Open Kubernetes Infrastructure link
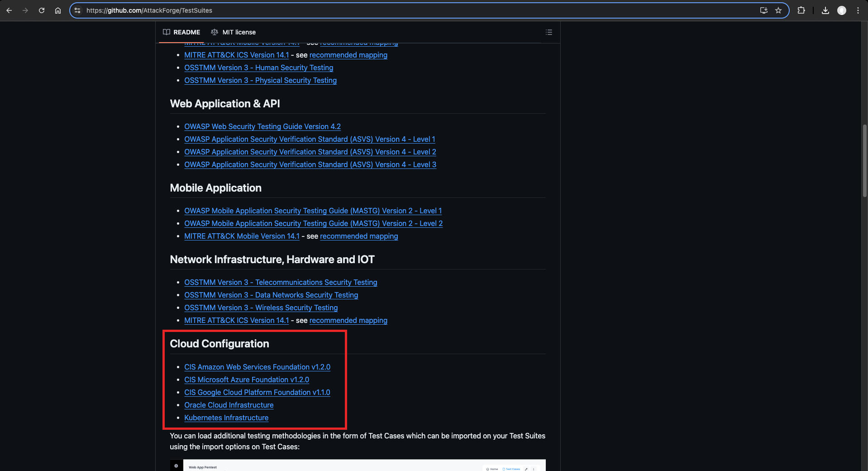This screenshot has height=471, width=868. 226,418
